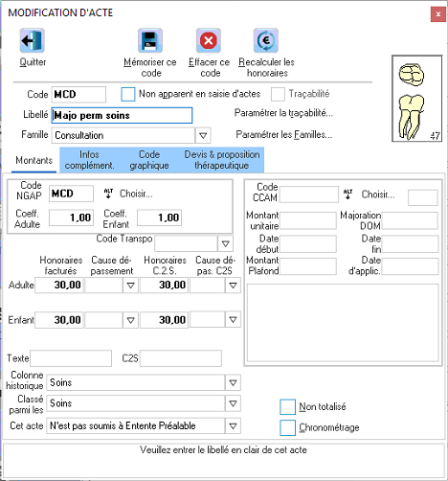This screenshot has height=481, width=448.
Task: Tick 'Non apparent en saisie d'actes' checkbox
Action: click(x=128, y=95)
